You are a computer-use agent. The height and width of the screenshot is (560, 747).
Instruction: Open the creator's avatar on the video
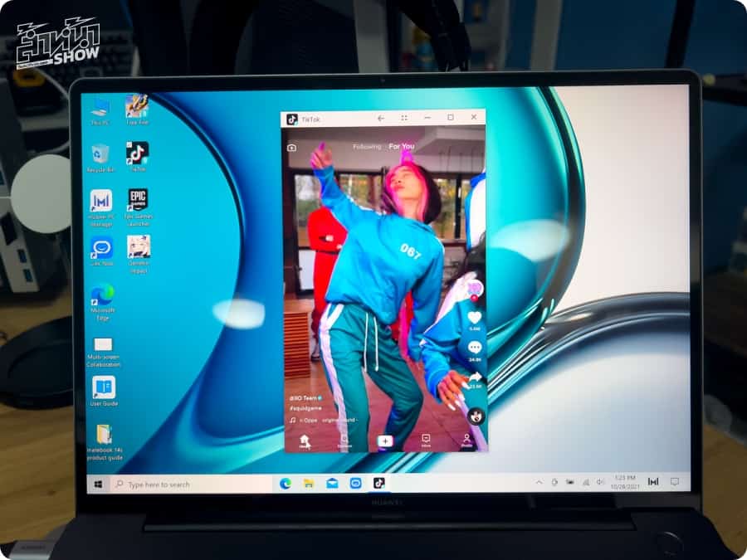[x=475, y=289]
